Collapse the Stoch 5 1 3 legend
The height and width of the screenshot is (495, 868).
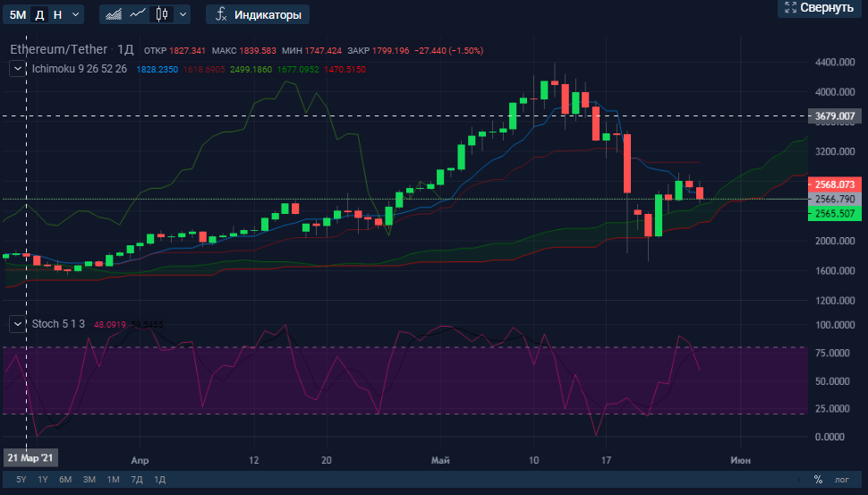17,323
